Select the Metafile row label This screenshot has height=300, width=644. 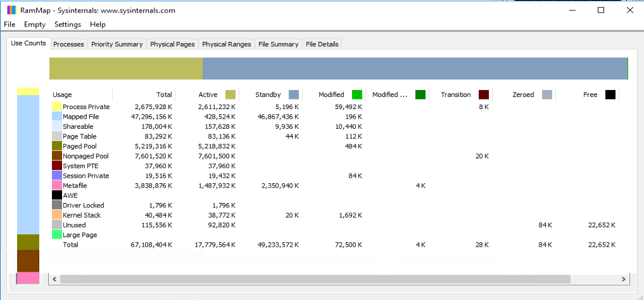pos(75,186)
